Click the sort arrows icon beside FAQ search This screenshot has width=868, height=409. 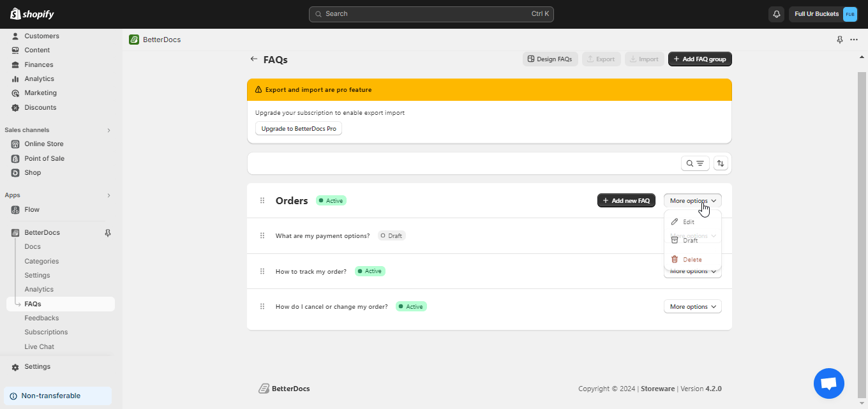(x=721, y=163)
